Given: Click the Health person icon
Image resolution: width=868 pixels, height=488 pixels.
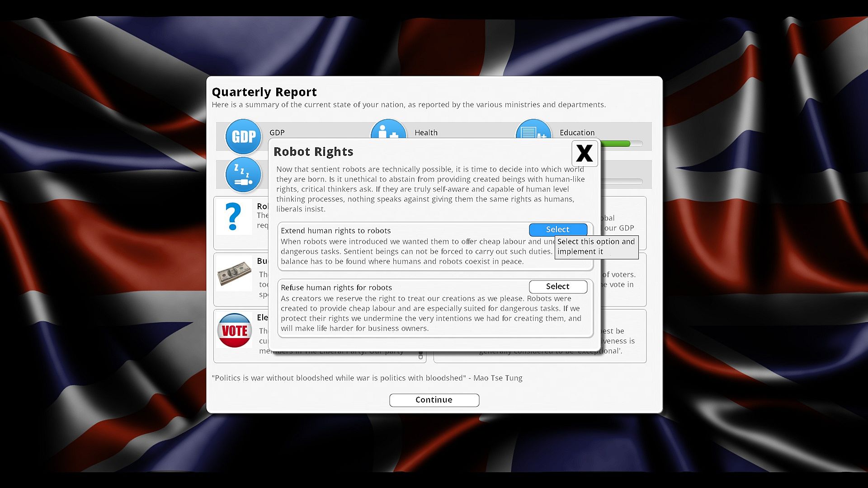Looking at the screenshot, I should point(388,129).
